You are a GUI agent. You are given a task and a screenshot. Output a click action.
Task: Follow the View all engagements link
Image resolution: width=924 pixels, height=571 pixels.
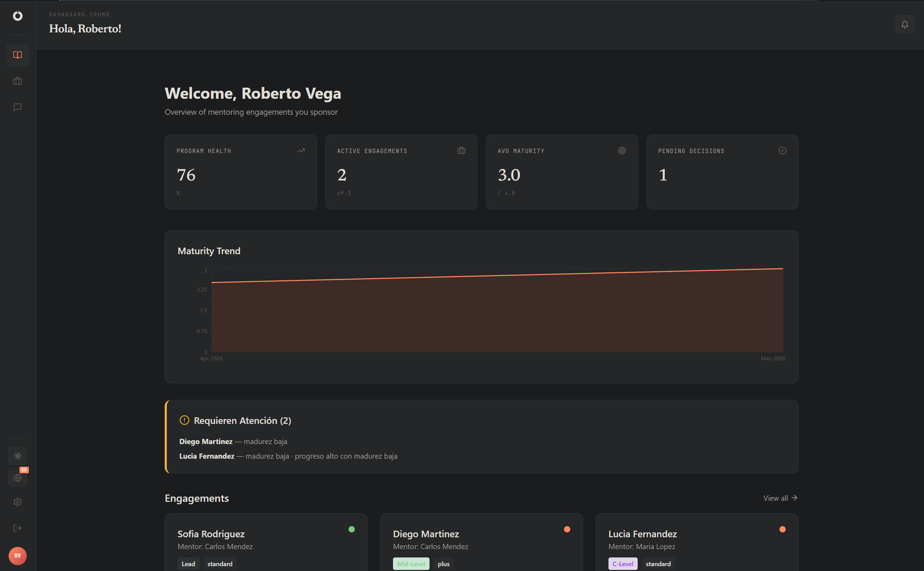click(x=780, y=498)
